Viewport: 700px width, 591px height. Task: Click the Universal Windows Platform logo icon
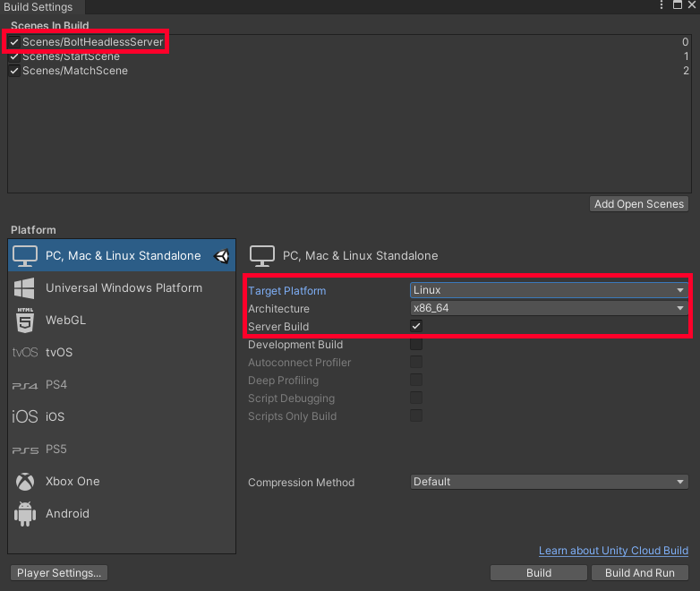click(25, 288)
